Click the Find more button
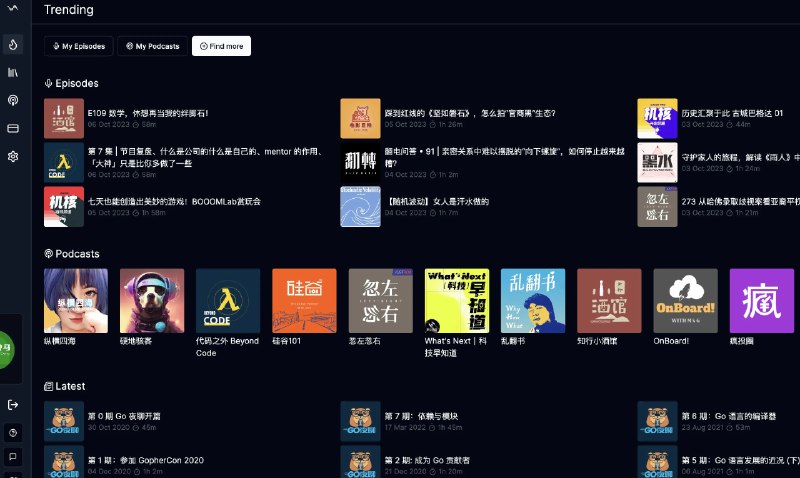This screenshot has height=478, width=800. [221, 46]
